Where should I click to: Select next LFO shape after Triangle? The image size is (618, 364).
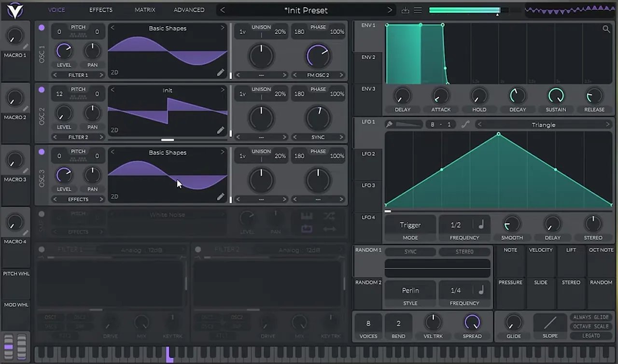point(608,125)
